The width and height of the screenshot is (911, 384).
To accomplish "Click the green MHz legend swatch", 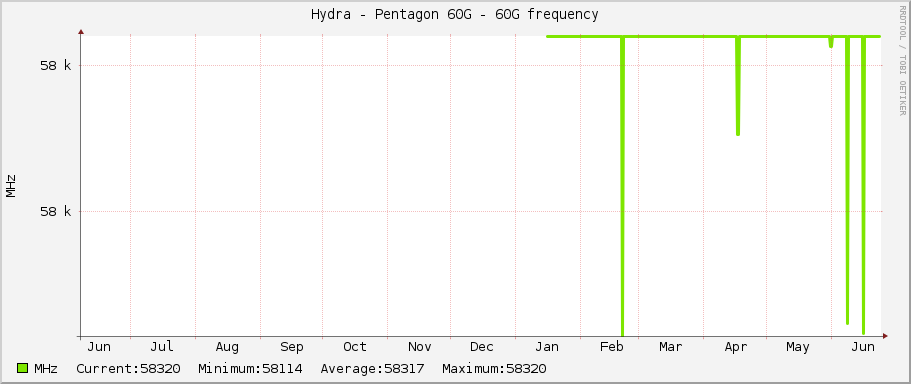I will 23,368.
